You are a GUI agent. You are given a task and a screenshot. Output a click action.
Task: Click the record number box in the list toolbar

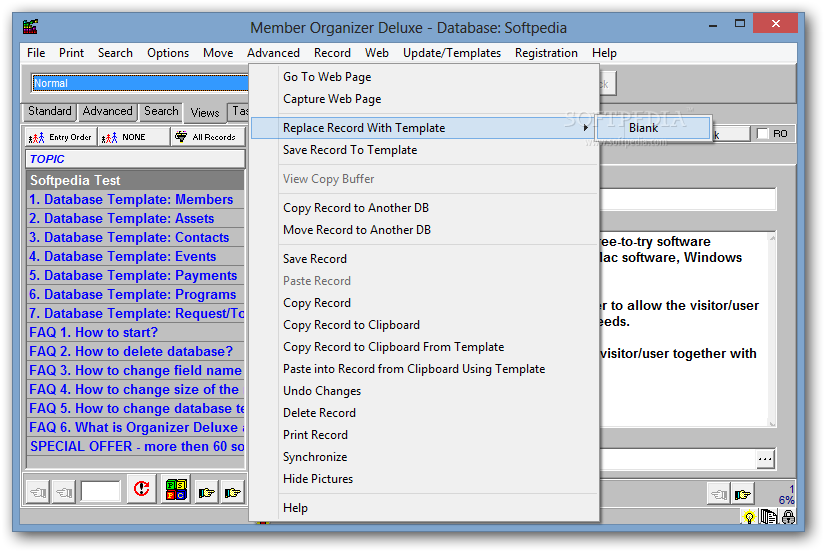(100, 491)
